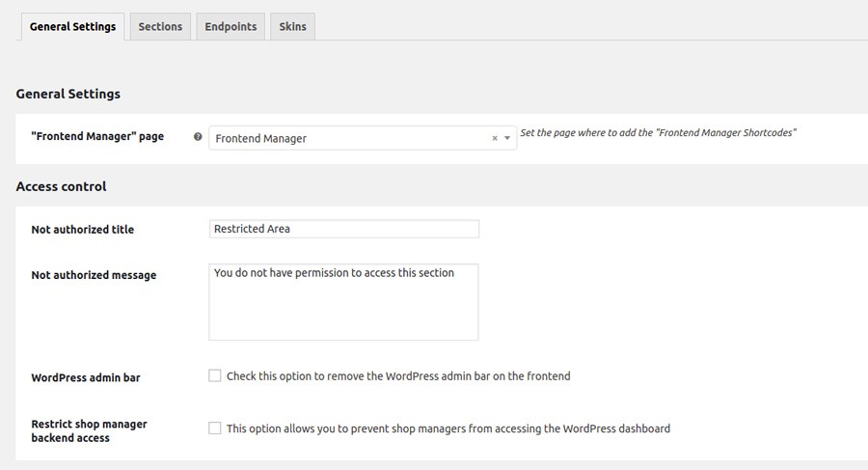The image size is (868, 470).
Task: Focus the Not authorized title field
Action: click(x=343, y=229)
